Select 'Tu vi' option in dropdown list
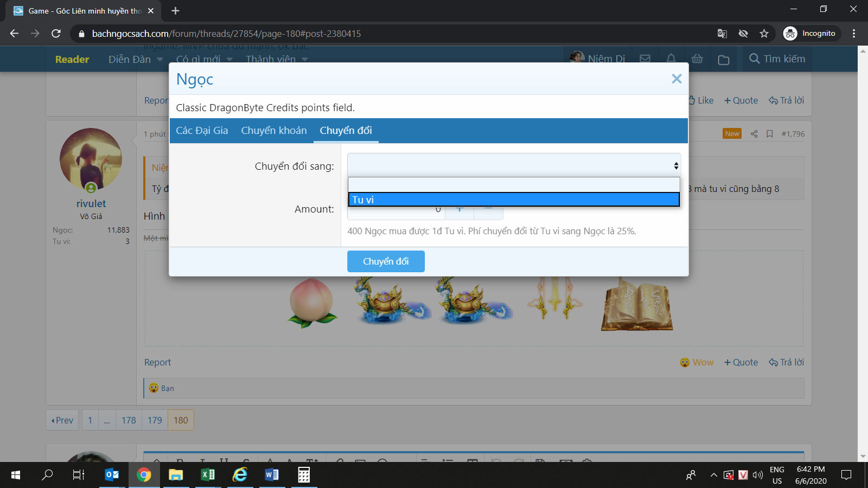868x488 pixels. tap(513, 200)
